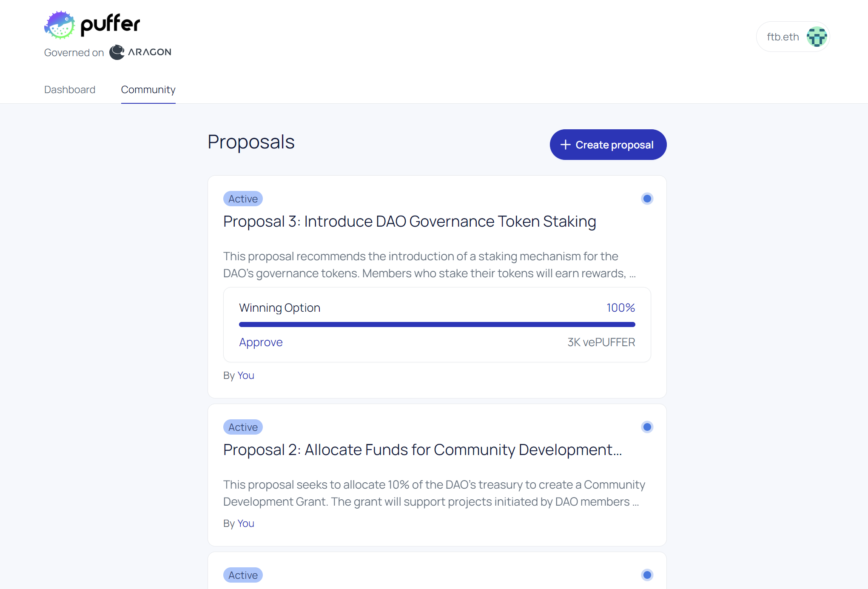
Task: Open the Dashboard tab
Action: point(70,90)
